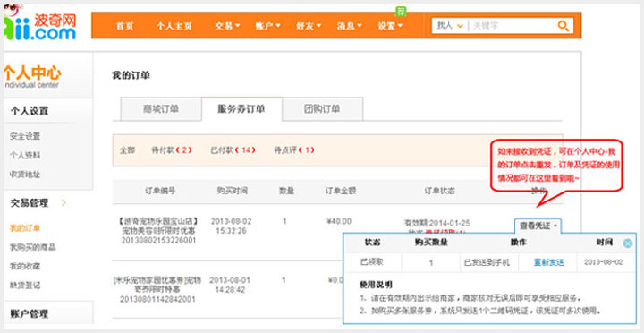The height and width of the screenshot is (333, 644).
Task: Click the 账户管理 sidebar heading
Action: [x=30, y=314]
